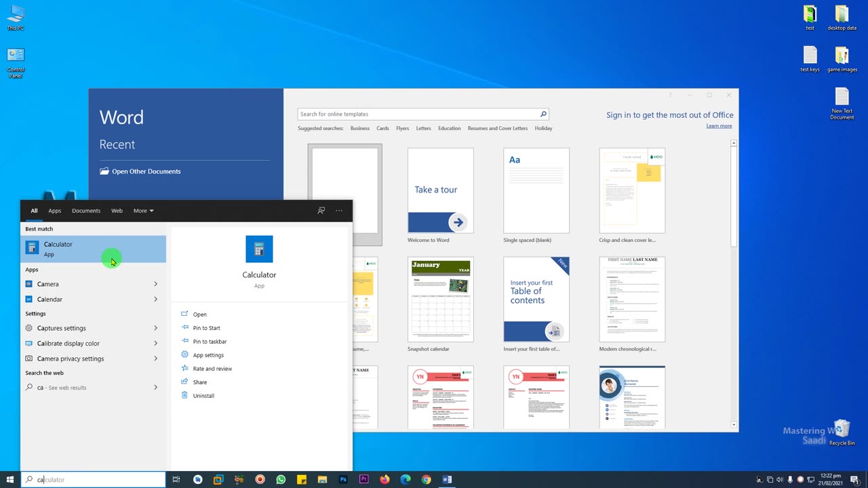Click the taskbar search box

[94, 480]
